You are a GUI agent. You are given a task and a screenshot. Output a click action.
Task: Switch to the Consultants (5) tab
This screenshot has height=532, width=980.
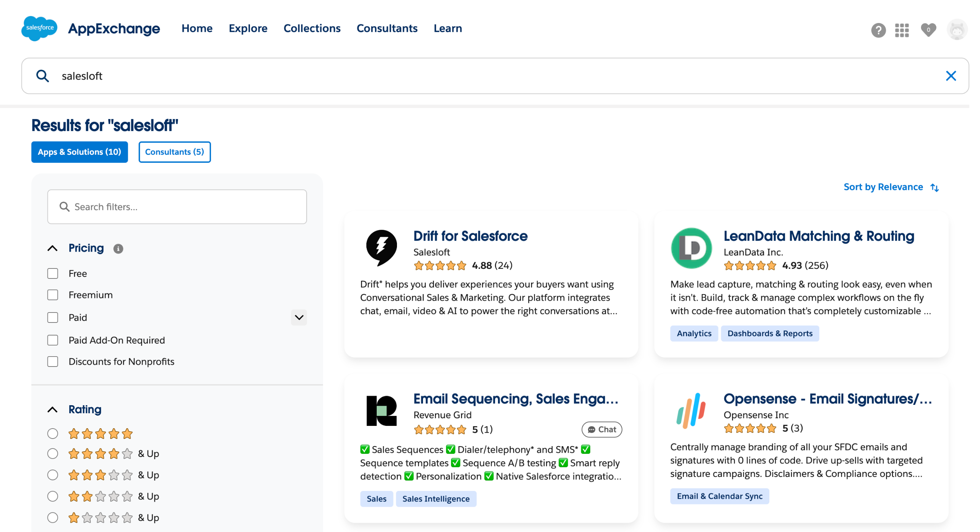tap(174, 152)
